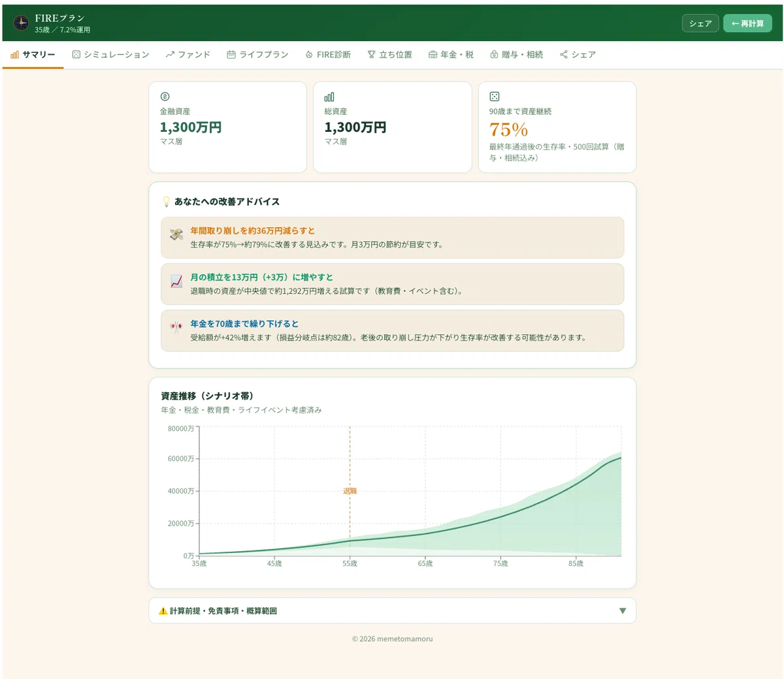Image resolution: width=784 pixels, height=679 pixels.
Task: Click the card icon on 年金・税 tab
Action: click(433, 55)
